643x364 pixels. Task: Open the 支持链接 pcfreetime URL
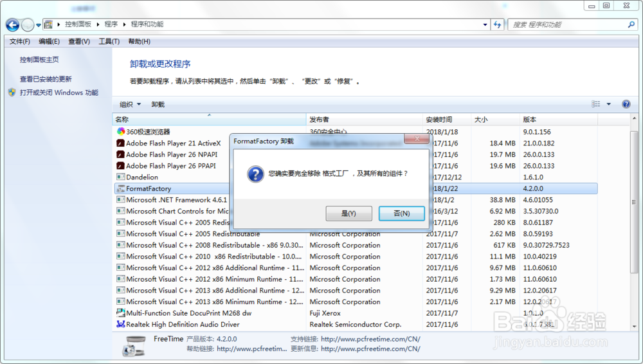pyautogui.click(x=370, y=339)
